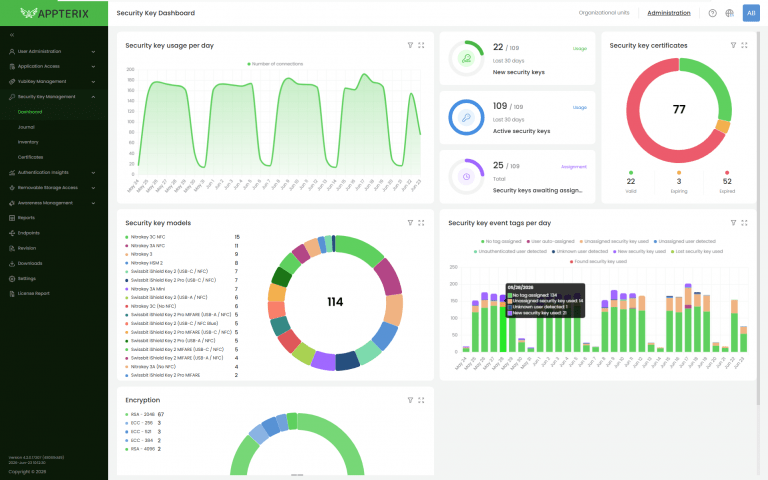Toggle Unassigned security key used legend entry

[614, 241]
